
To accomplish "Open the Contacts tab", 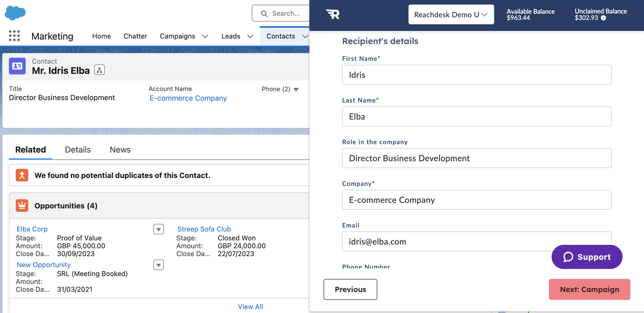I will [x=281, y=36].
